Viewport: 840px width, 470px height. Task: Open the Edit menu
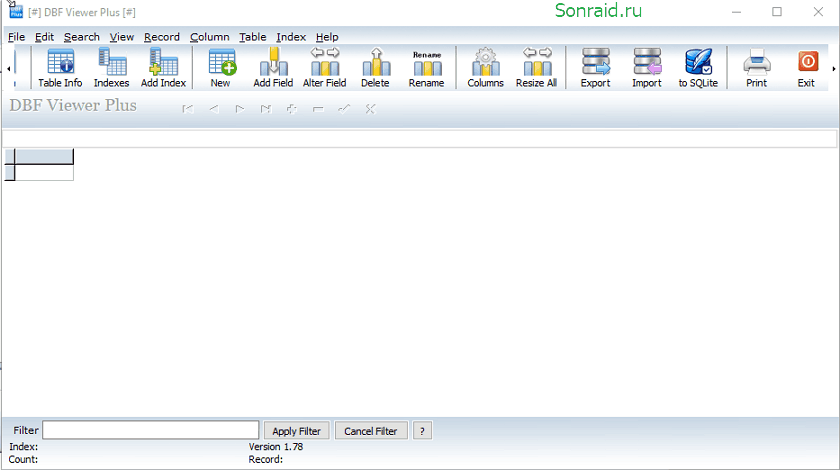[x=44, y=37]
